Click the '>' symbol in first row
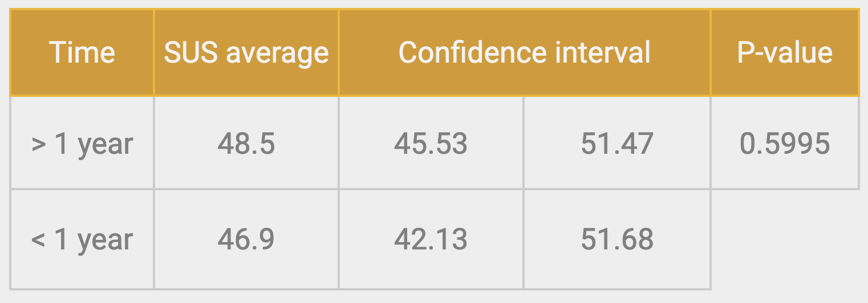 [39, 145]
